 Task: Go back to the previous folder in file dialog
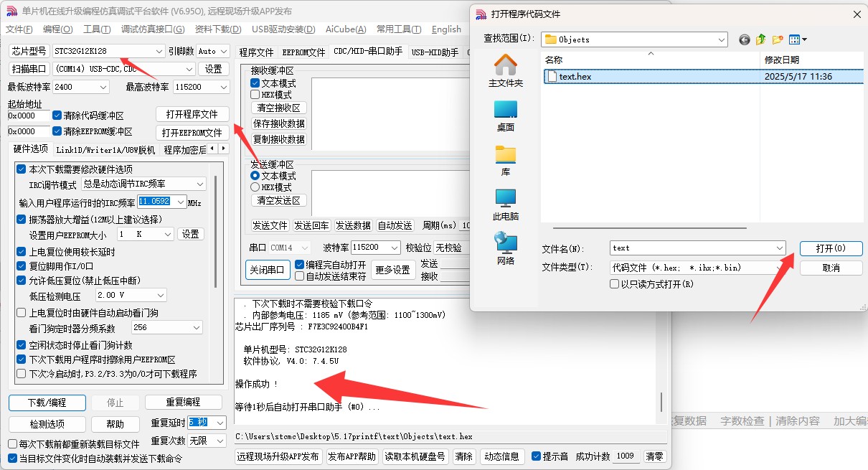coord(744,39)
